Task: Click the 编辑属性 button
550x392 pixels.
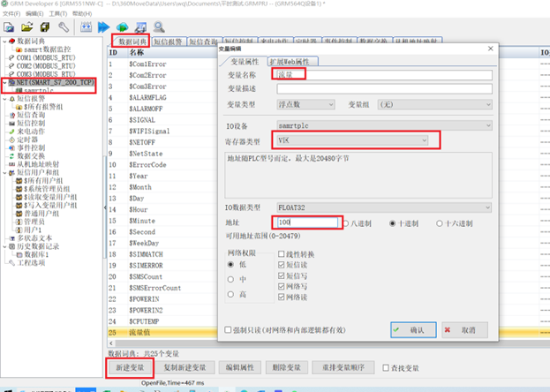Action: point(239,367)
